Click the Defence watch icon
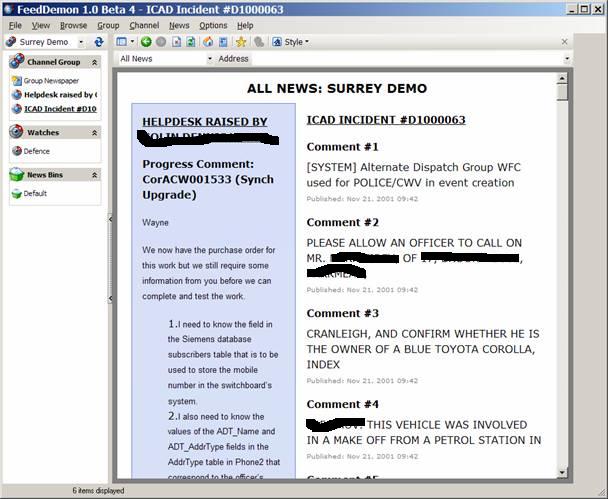608x499 pixels. tap(17, 151)
